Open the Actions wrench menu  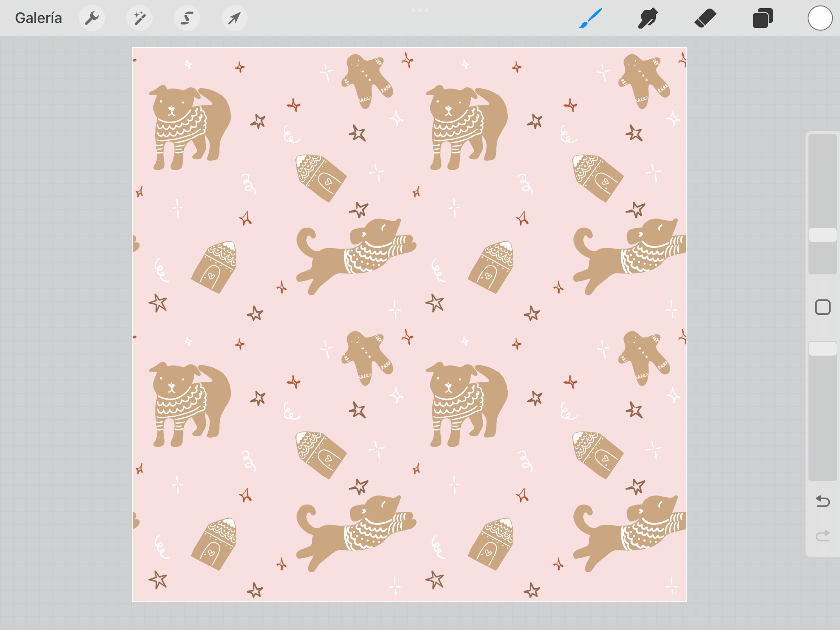92,18
